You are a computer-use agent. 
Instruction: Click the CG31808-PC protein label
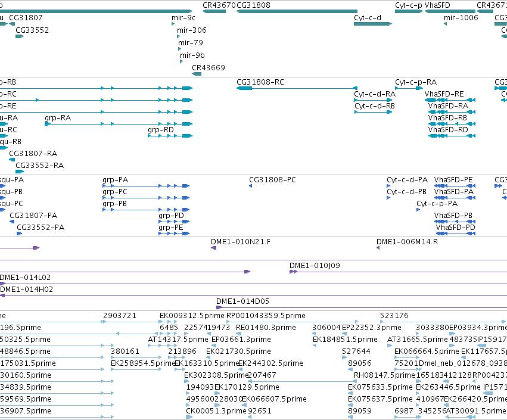pyautogui.click(x=273, y=180)
